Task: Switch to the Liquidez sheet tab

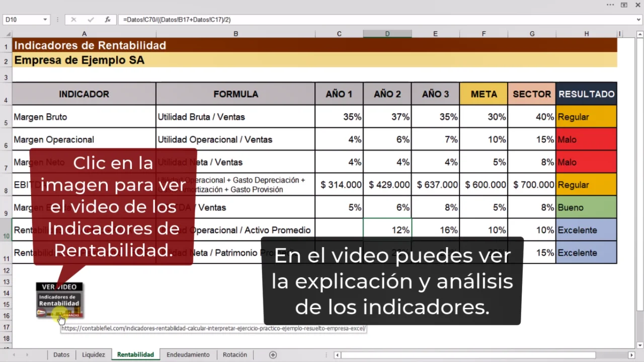Action: [x=94, y=354]
